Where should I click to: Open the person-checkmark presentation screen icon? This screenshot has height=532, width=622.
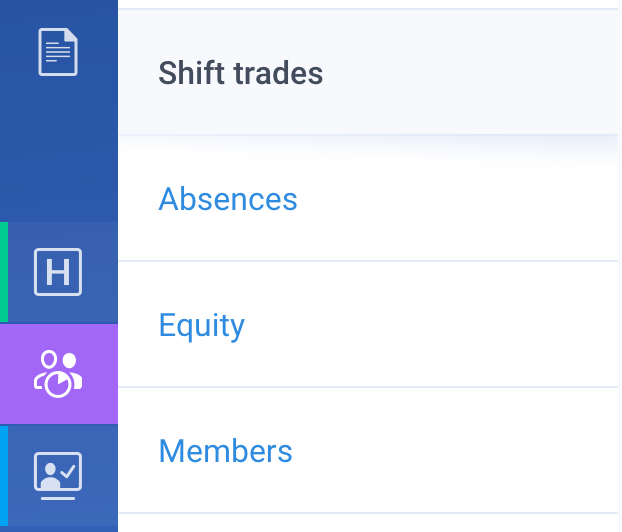tap(58, 476)
